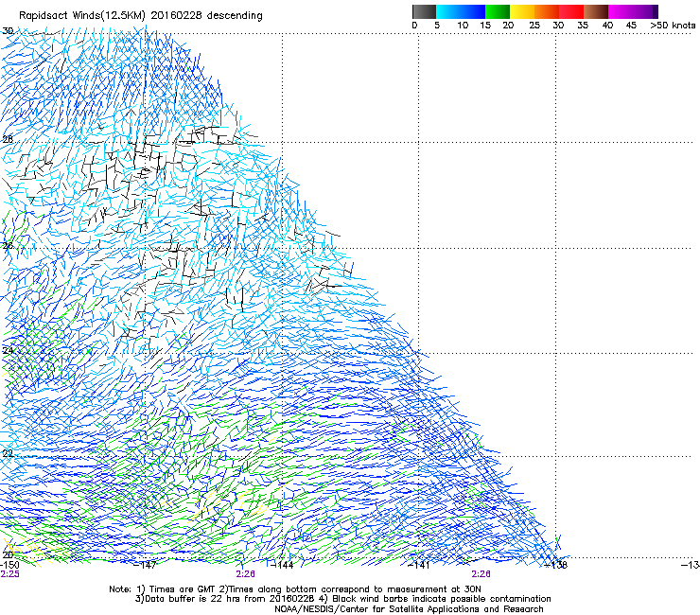Click the '45' legend scale number
700x615 pixels.
click(x=631, y=26)
